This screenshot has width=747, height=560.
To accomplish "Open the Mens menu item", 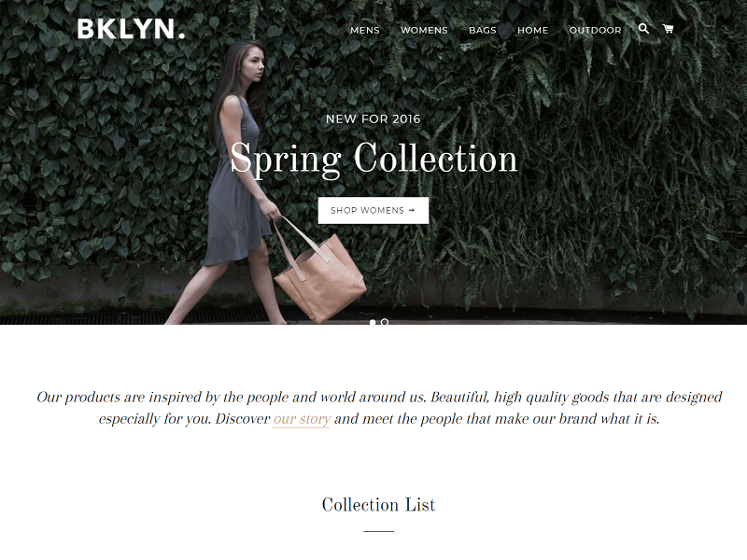I will (x=365, y=30).
